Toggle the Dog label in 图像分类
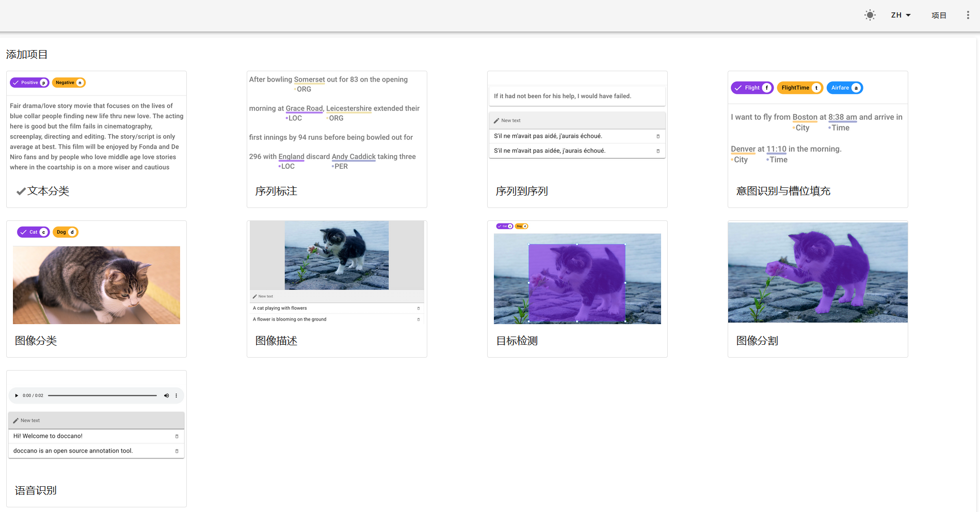980x512 pixels. click(x=65, y=232)
